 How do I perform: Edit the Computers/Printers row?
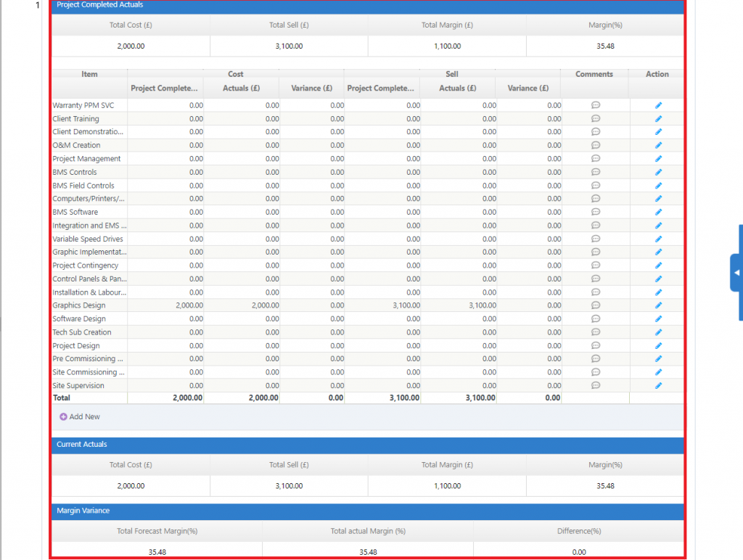(x=658, y=199)
